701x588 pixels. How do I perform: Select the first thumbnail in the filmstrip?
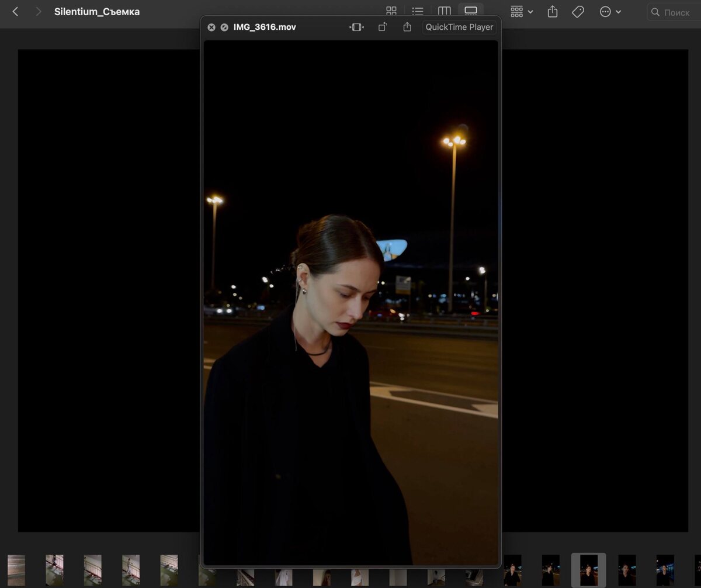pos(16,570)
